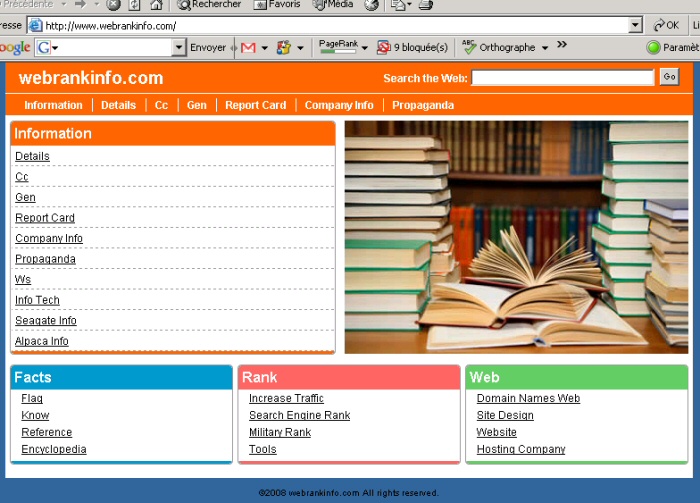Click the Report Card link in Information list
700x503 pixels.
pos(45,218)
